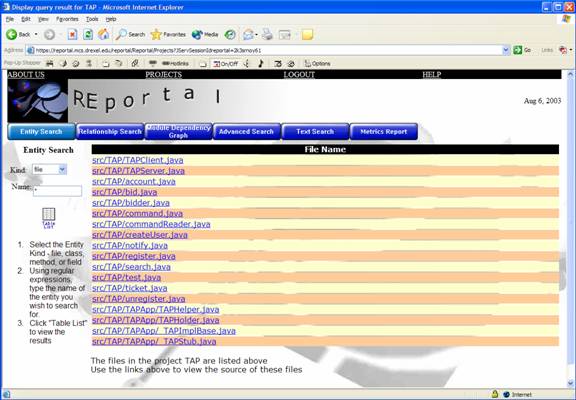This screenshot has width=576, height=400.
Task: Click the Search magnifier toolbar button
Action: click(130, 35)
